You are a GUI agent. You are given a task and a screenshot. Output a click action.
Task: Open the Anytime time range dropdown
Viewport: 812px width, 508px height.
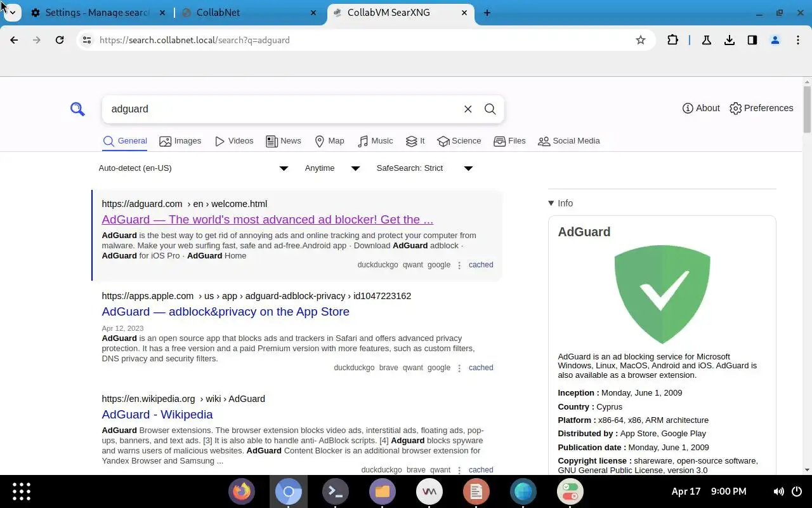pos(332,168)
